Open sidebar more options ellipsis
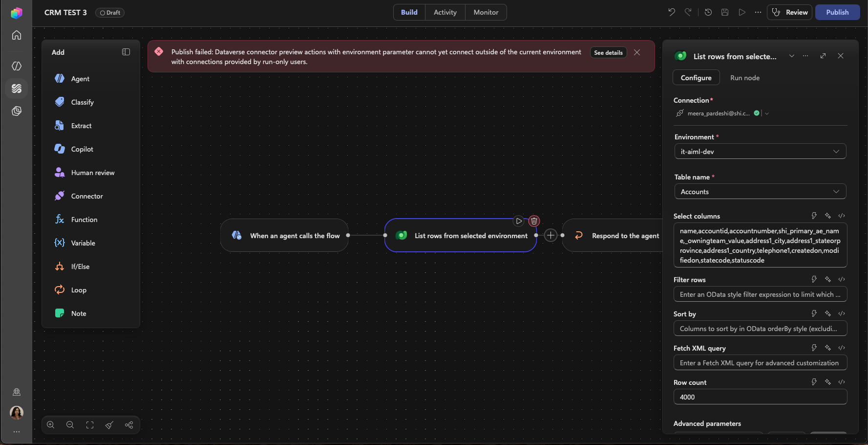The image size is (868, 445). coord(17,432)
